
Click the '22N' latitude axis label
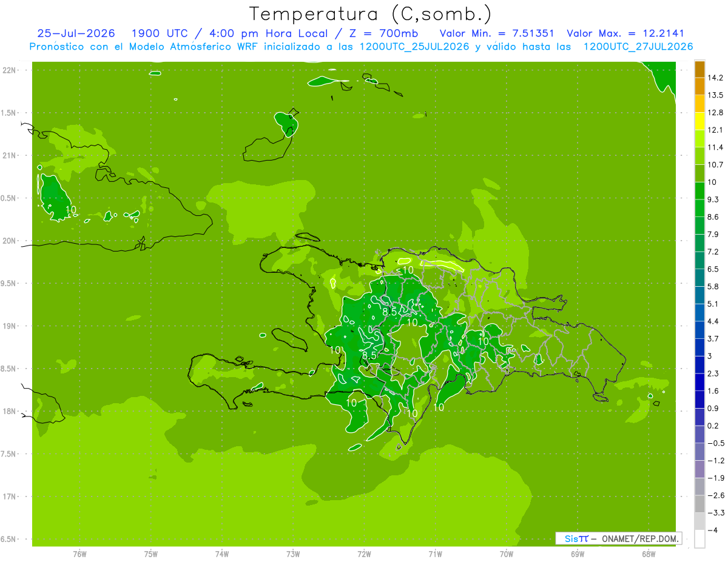coord(9,70)
